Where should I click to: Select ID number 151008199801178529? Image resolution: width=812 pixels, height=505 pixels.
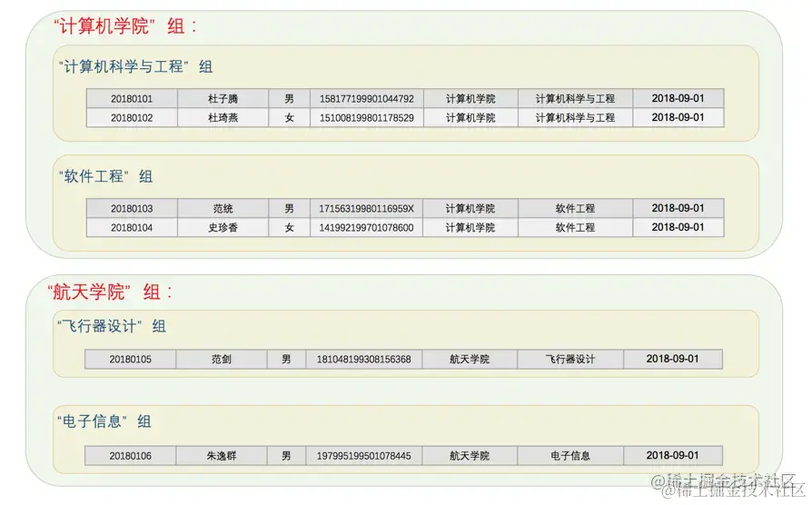coord(367,117)
